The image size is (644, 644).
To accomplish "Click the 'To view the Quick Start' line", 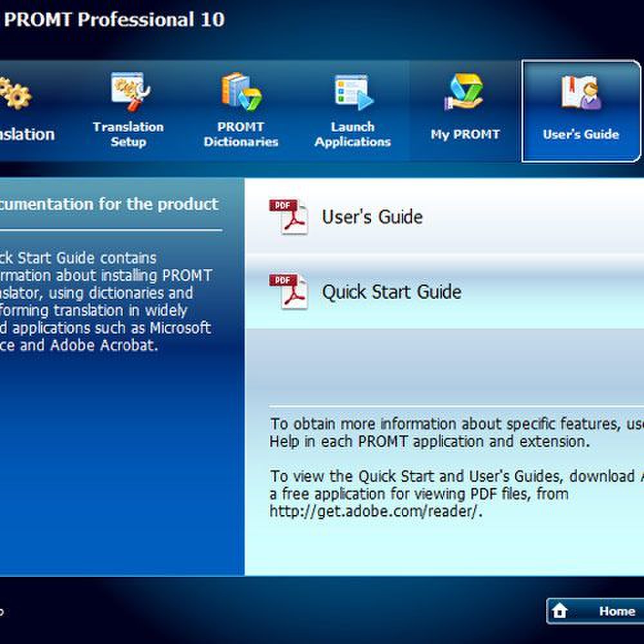I will [x=457, y=477].
